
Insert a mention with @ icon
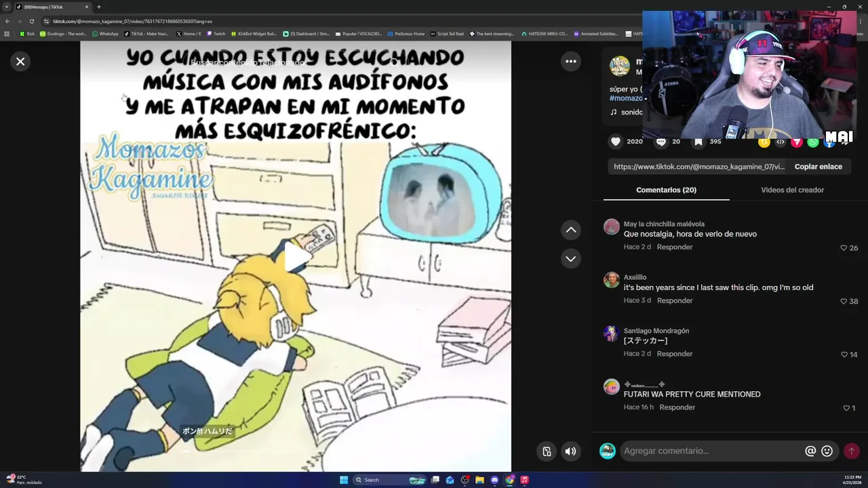pos(810,451)
